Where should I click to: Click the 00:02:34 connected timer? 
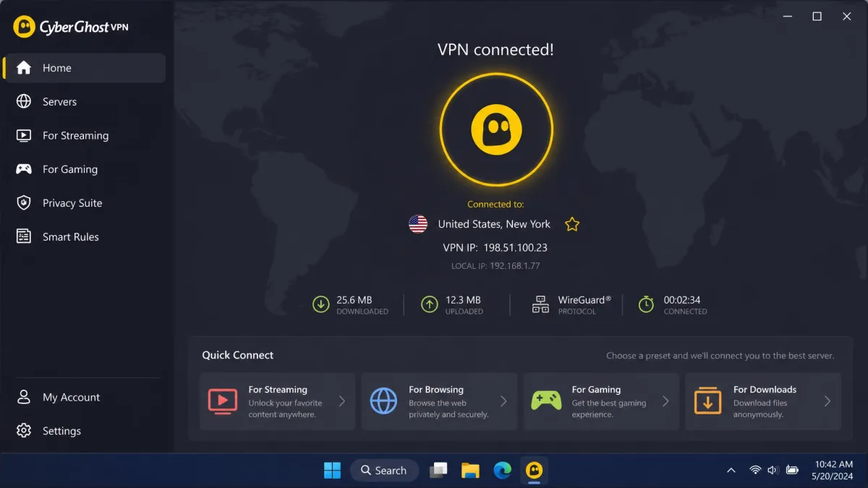(x=682, y=299)
